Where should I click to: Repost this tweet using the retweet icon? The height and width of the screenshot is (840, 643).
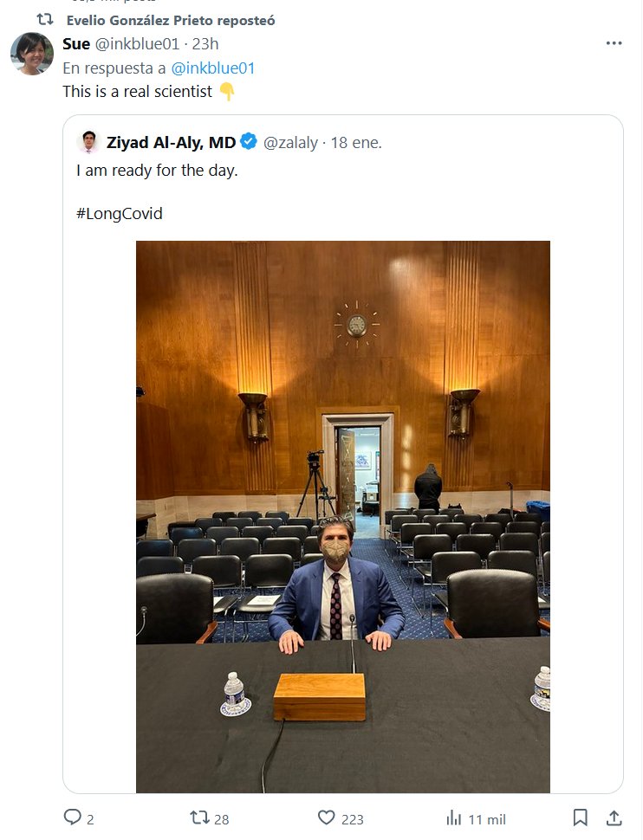(199, 817)
